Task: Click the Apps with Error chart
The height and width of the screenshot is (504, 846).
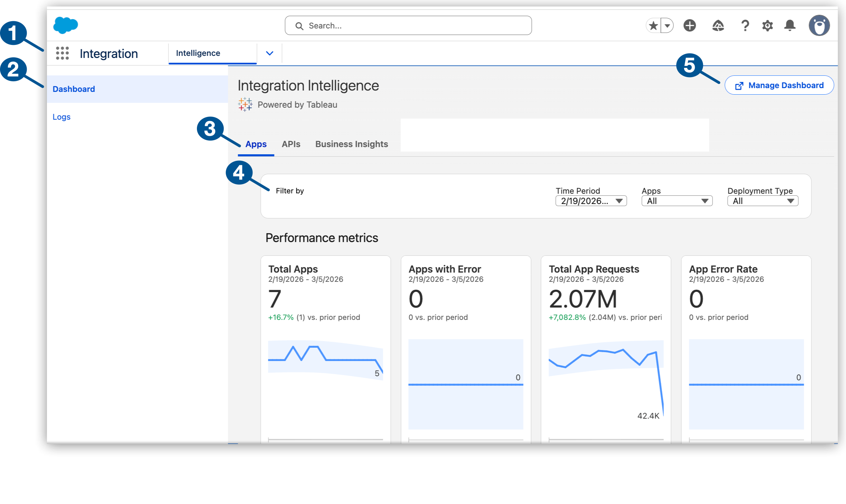Action: click(466, 384)
